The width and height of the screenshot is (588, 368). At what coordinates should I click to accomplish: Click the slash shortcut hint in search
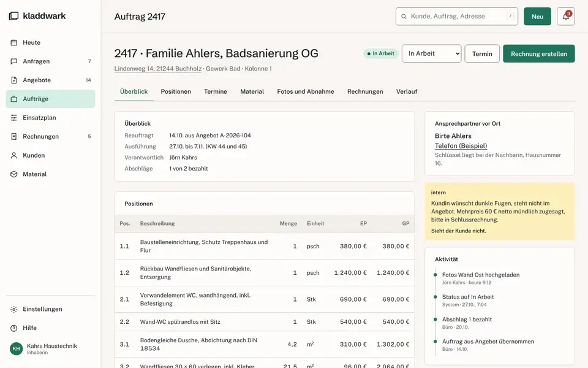point(510,16)
